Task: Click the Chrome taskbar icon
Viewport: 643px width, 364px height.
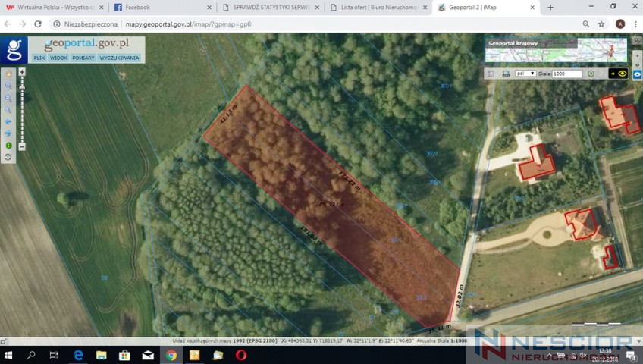Action: tap(171, 355)
